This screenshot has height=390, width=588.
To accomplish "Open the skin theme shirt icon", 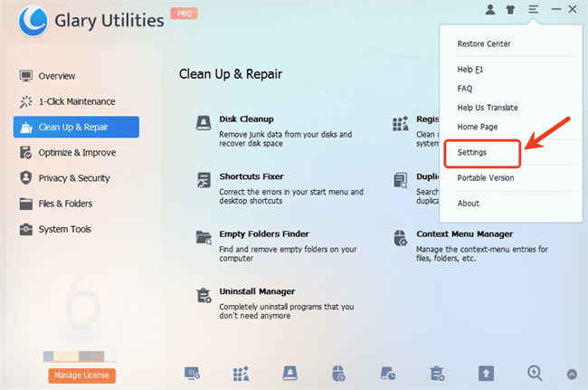I will [512, 10].
